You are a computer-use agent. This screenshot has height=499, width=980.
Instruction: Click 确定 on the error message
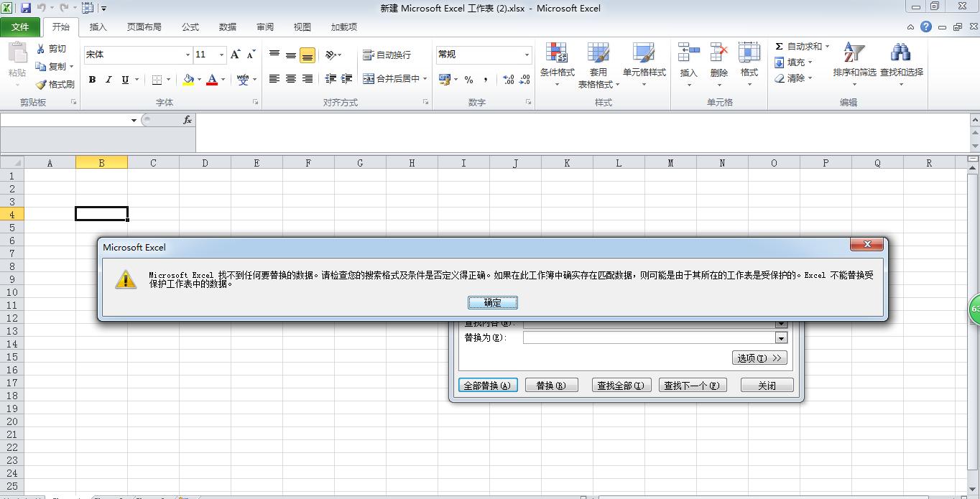coord(493,302)
